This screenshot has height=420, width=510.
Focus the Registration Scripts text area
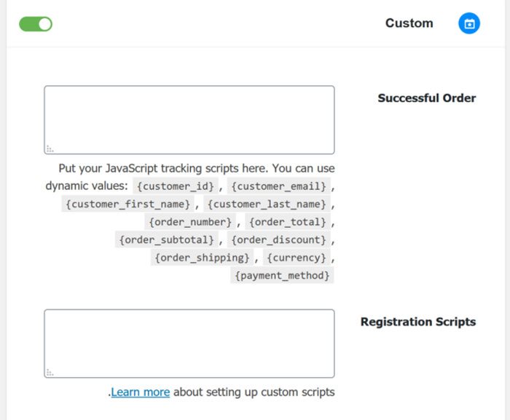189,344
